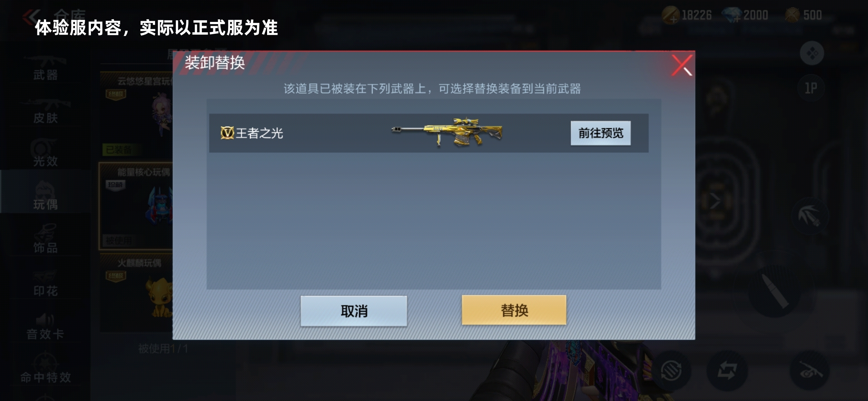This screenshot has height=401, width=868.
Task: Switch to the 光效 light effects category
Action: (45, 154)
